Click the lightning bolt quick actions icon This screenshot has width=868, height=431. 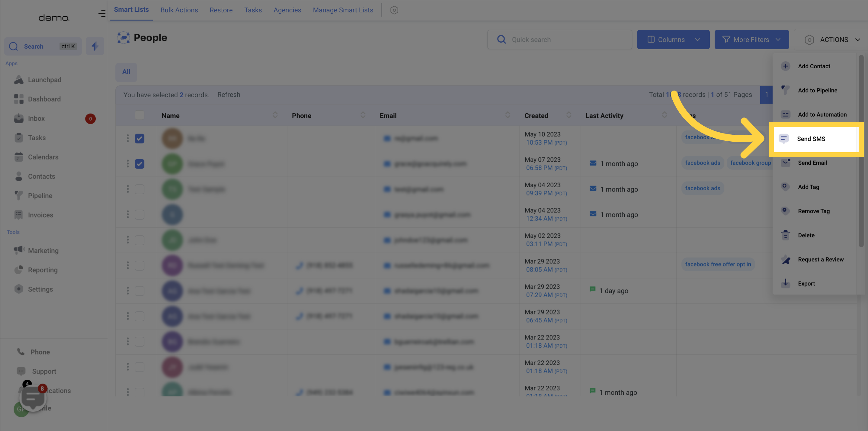(95, 46)
